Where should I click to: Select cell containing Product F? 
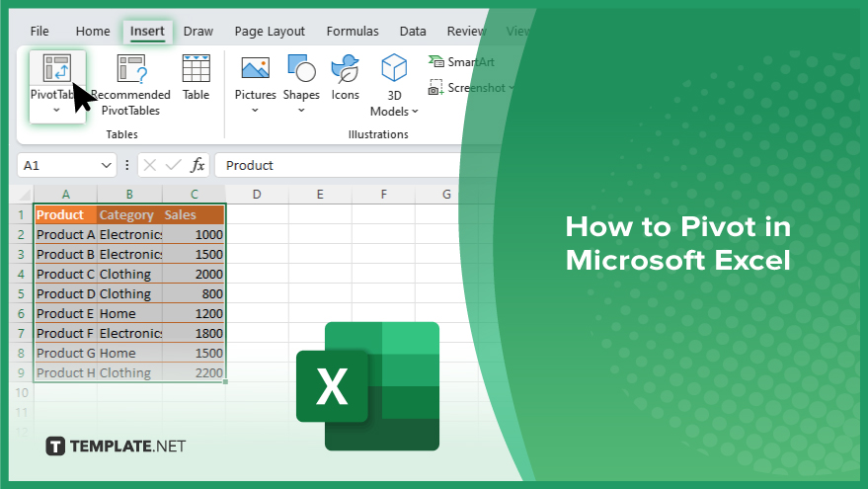65,333
